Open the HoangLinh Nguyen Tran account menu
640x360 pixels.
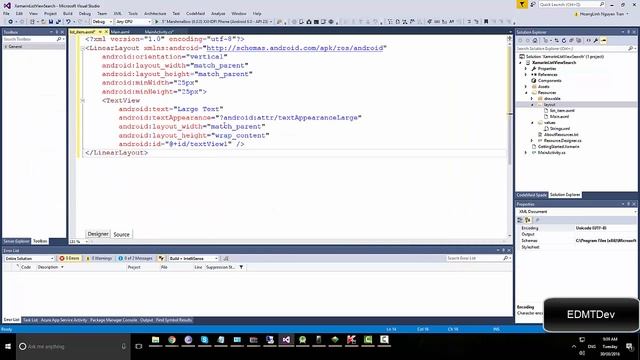click(x=602, y=14)
